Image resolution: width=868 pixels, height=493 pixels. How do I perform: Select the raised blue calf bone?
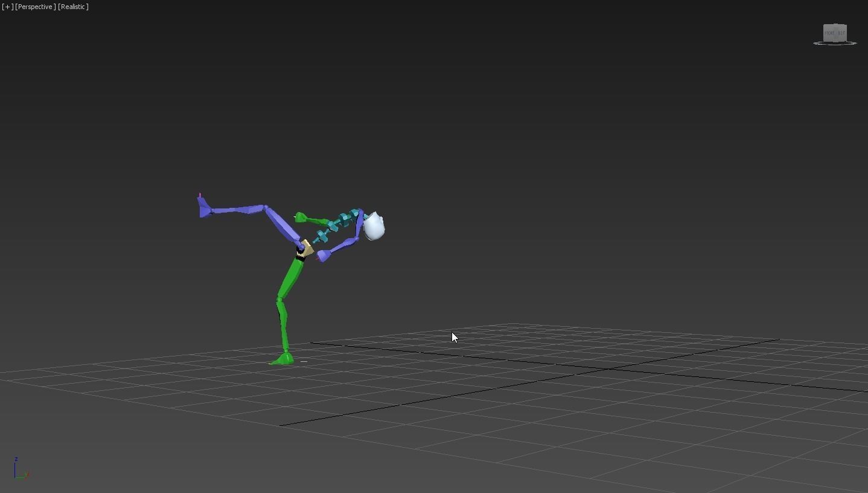click(x=237, y=210)
